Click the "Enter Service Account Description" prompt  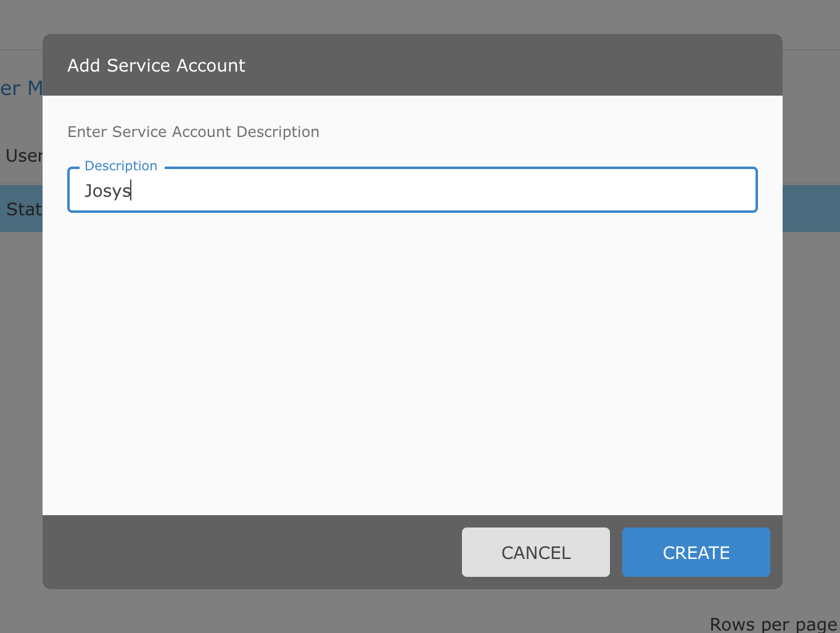pyautogui.click(x=193, y=132)
